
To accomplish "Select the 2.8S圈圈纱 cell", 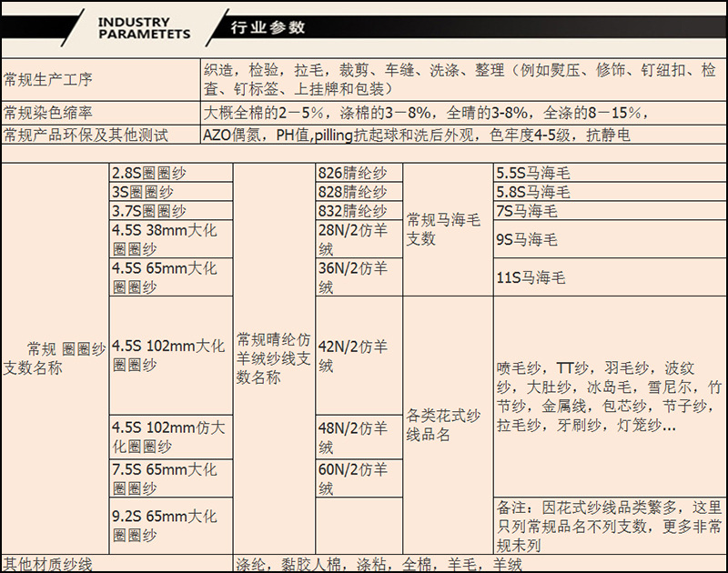I will [171, 173].
